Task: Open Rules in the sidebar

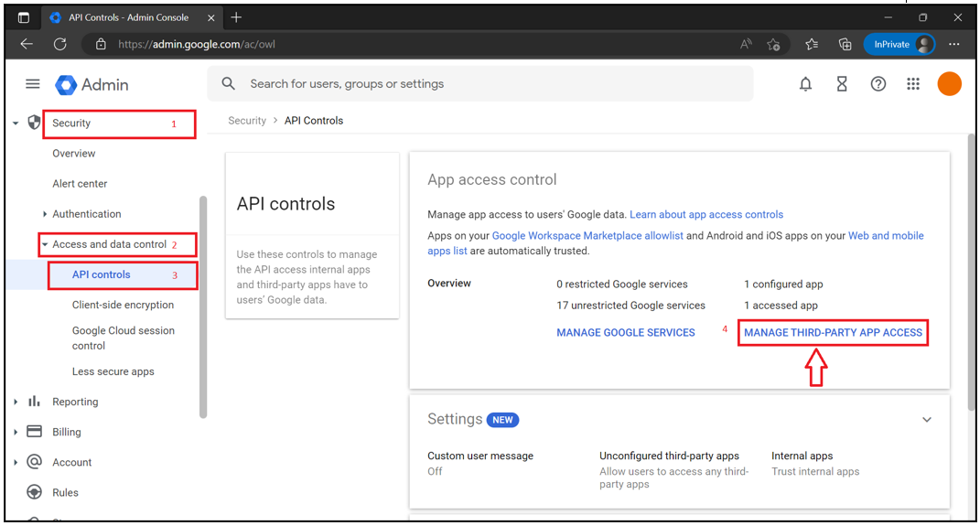Action: pos(65,492)
